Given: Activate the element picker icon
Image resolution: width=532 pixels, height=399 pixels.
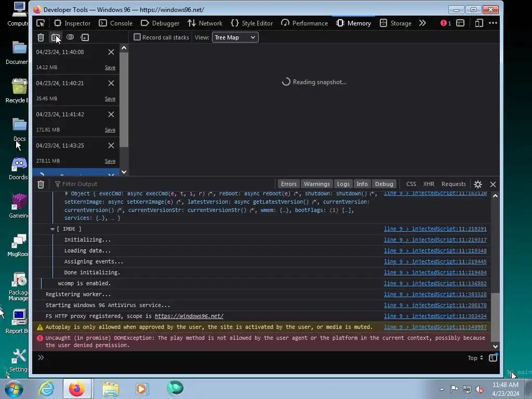Looking at the screenshot, I should tap(41, 23).
